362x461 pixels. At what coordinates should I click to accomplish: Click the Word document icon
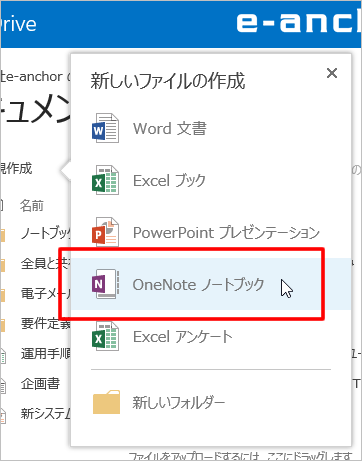(x=105, y=128)
